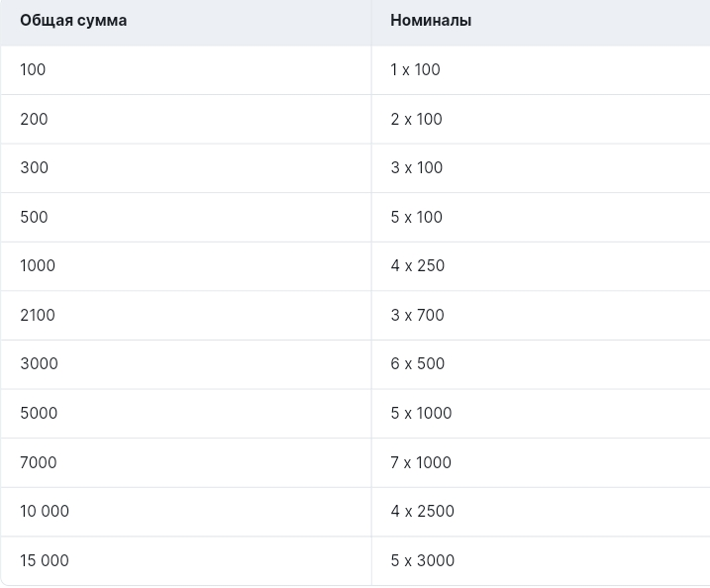Click the "4 x 250" denomination cell
The height and width of the screenshot is (588, 710).
click(417, 265)
